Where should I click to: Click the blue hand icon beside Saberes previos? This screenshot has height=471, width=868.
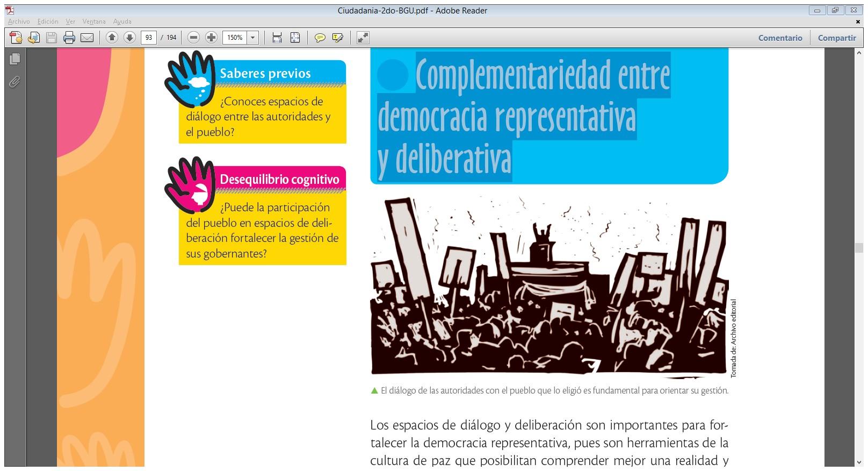pos(190,79)
